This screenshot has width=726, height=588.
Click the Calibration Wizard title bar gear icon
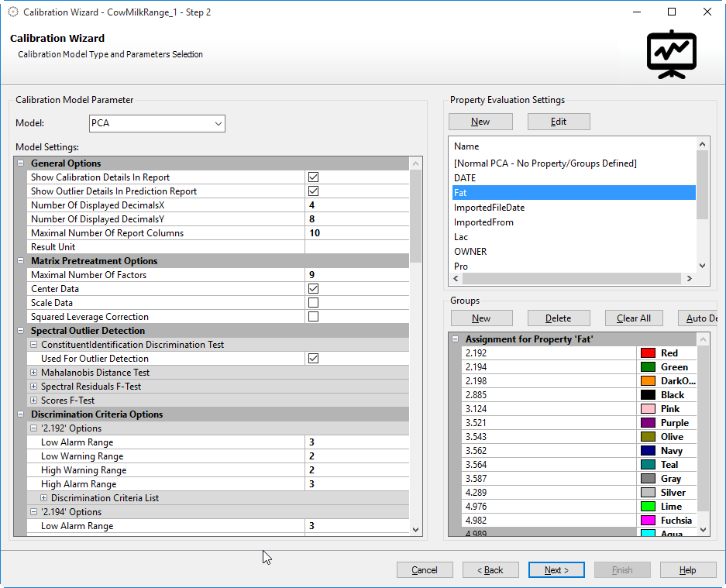click(x=12, y=12)
